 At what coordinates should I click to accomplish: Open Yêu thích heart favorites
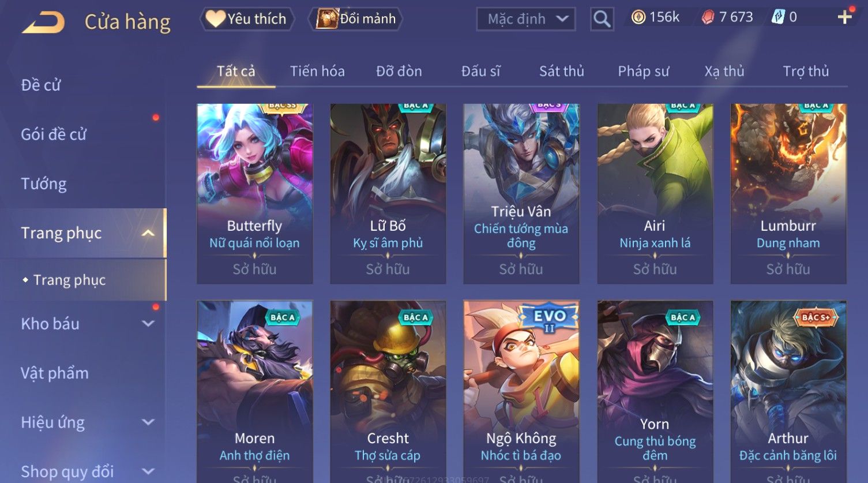pos(247,19)
